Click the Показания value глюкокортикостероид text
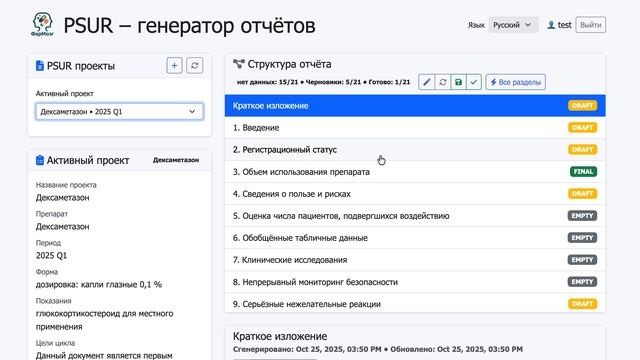The height and width of the screenshot is (360, 640). pyautogui.click(x=104, y=320)
